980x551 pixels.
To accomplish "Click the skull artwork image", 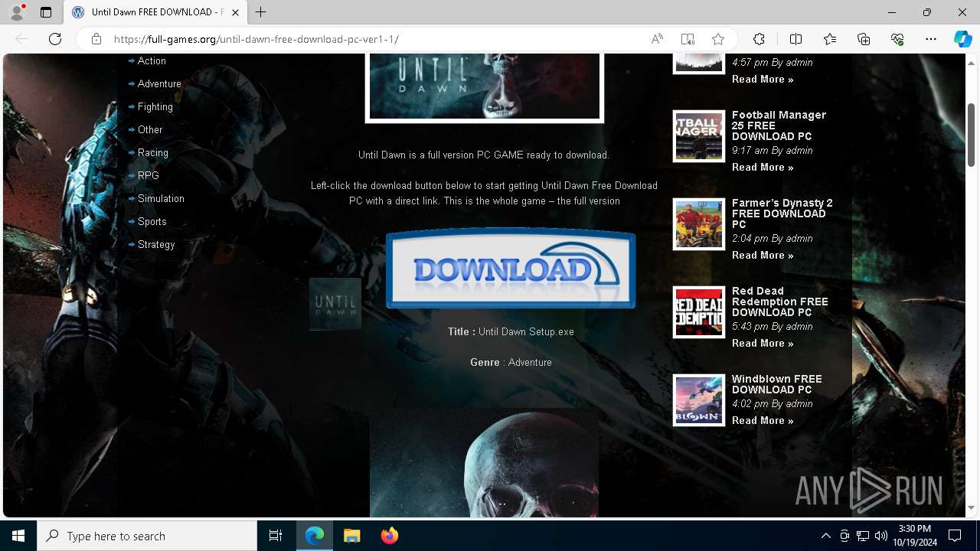I will 485,463.
